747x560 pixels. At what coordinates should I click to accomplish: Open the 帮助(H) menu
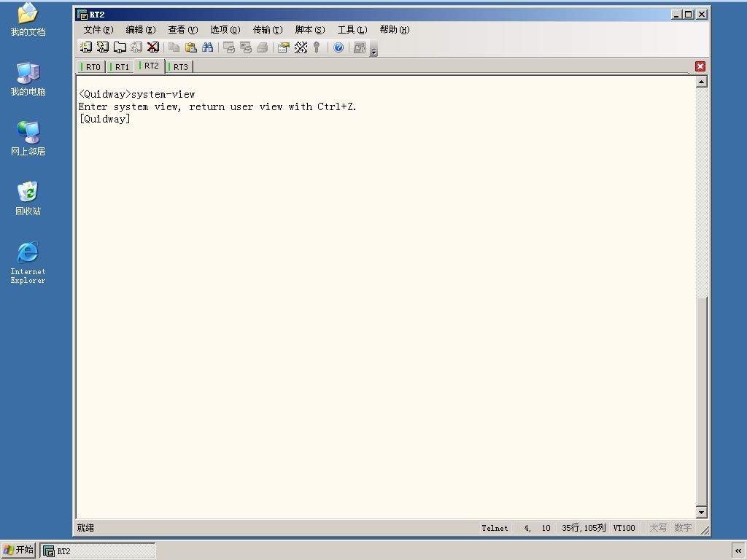click(x=395, y=29)
